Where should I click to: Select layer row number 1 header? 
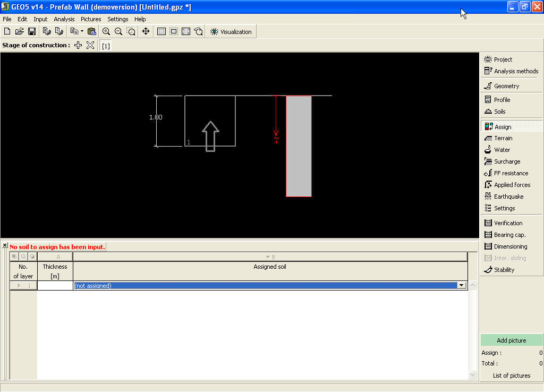point(23,285)
